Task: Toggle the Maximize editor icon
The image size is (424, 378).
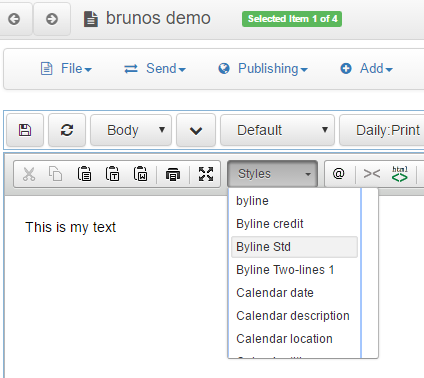Action: coord(206,174)
